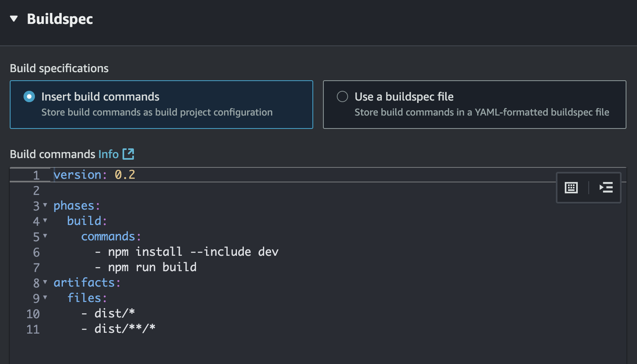Screen dimensions: 637x364
Task: Open the keyboard shortcuts icon in editor
Action: 571,188
